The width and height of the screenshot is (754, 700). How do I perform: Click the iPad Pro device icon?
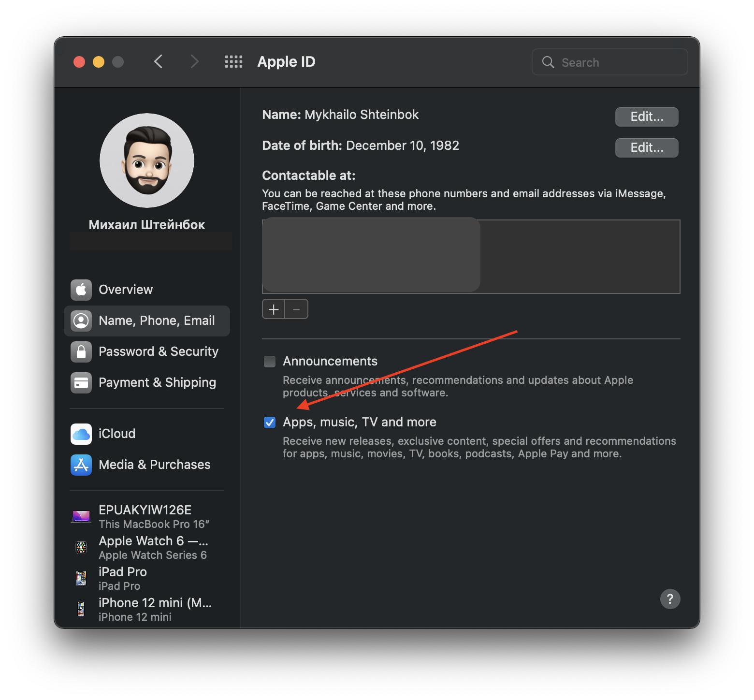pos(81,578)
